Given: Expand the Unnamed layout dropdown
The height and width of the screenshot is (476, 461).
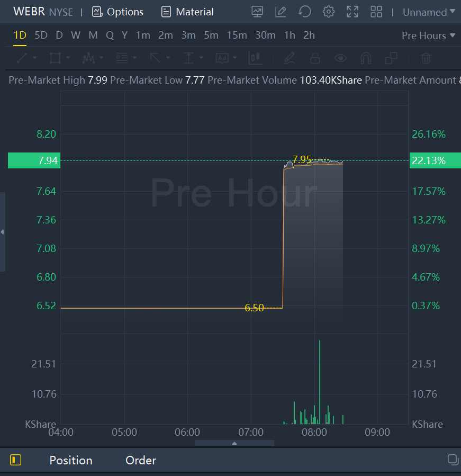Looking at the screenshot, I should (429, 12).
